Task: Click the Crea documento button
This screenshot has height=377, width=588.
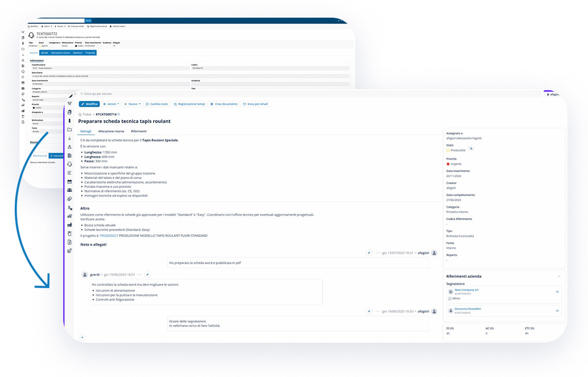Action: (224, 104)
